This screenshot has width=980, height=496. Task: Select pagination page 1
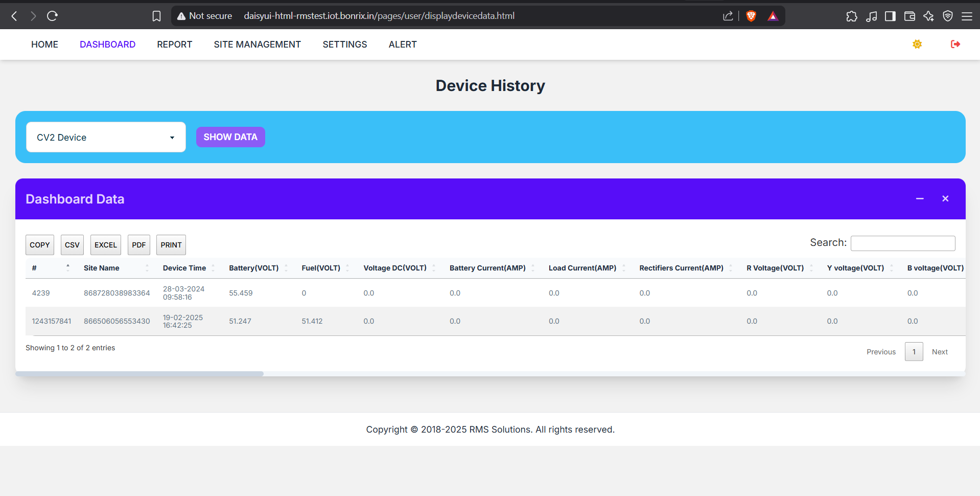tap(914, 352)
